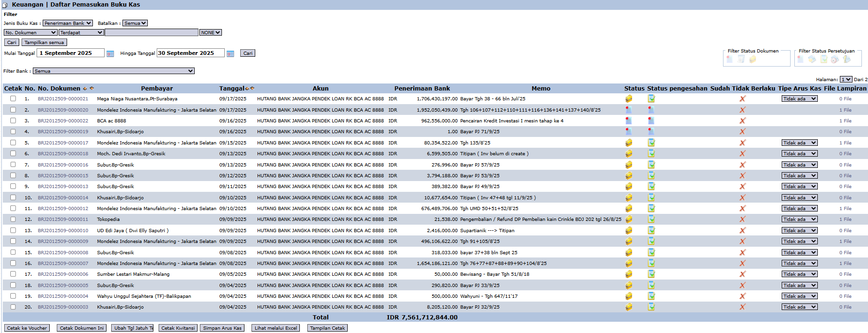Click red X icon in BRJ2012509-0000003 row

tap(742, 307)
